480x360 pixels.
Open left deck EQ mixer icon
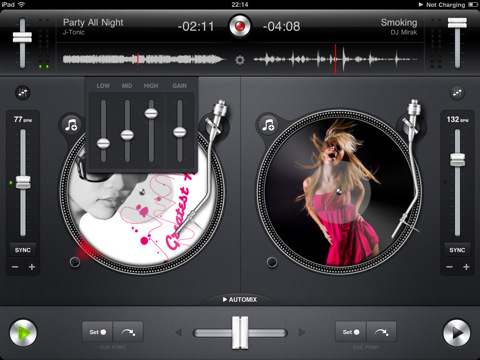click(x=23, y=93)
